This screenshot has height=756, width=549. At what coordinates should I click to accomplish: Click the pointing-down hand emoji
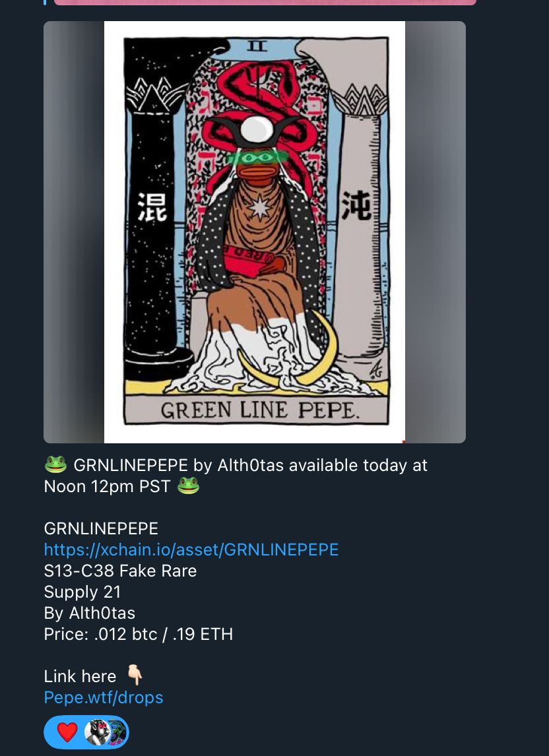tap(135, 675)
